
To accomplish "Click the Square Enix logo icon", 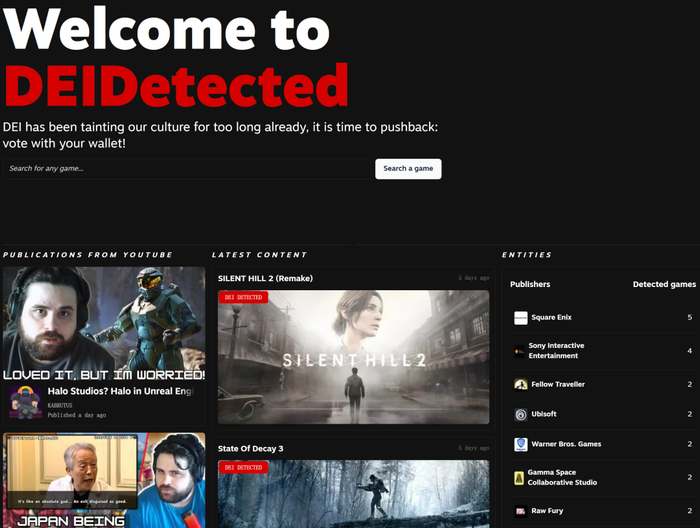I will 521,318.
